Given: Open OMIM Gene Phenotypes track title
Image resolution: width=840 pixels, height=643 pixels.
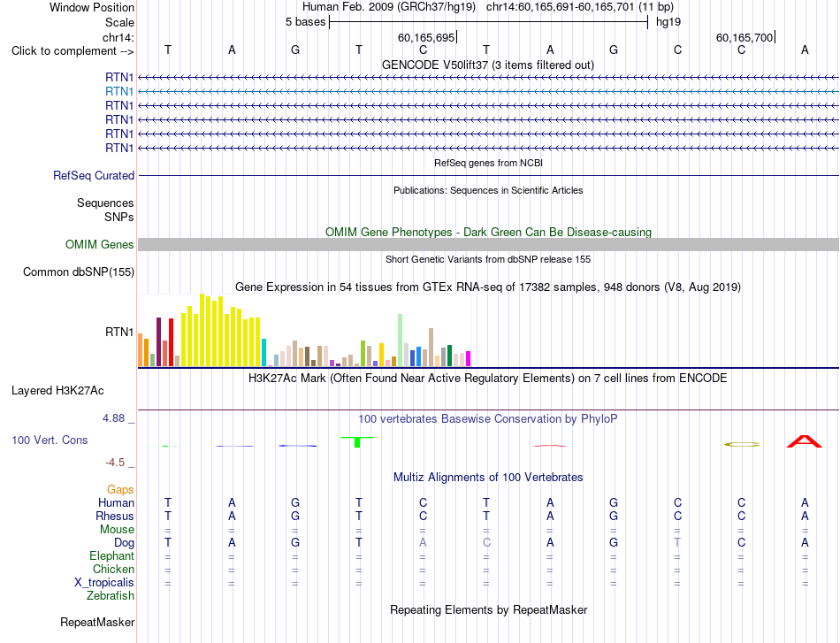Looking at the screenshot, I should (x=488, y=232).
